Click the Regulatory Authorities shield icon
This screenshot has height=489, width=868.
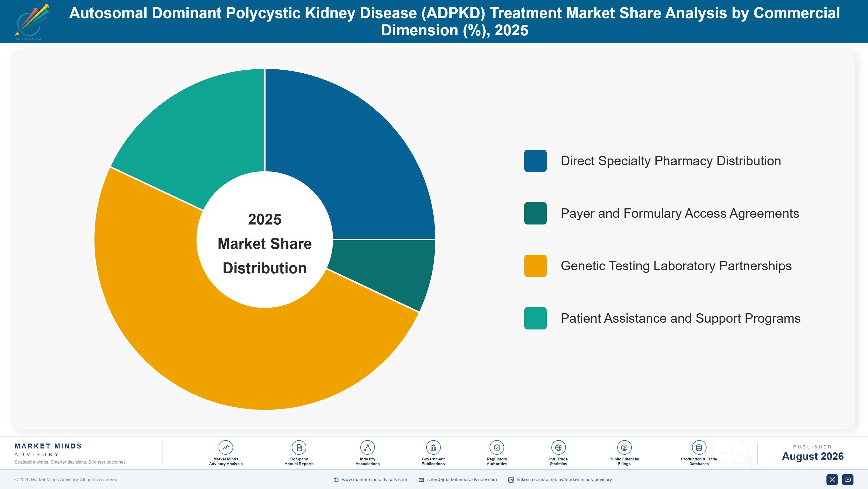click(497, 447)
